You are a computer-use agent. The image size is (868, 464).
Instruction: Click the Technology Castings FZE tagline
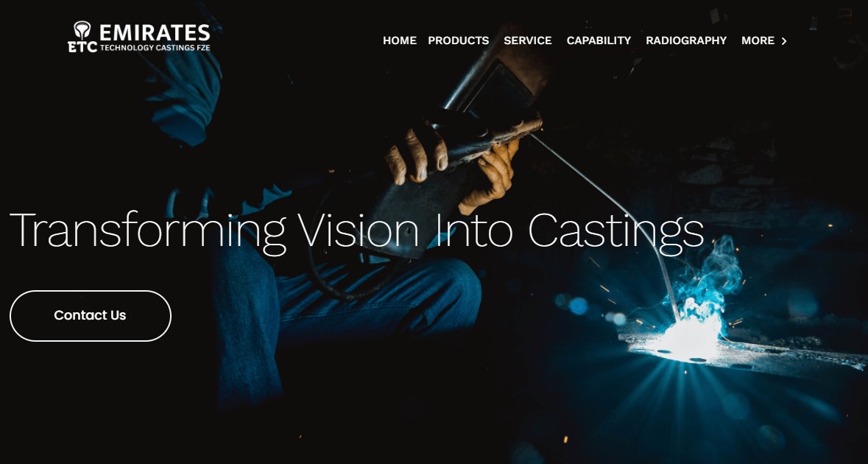[155, 48]
